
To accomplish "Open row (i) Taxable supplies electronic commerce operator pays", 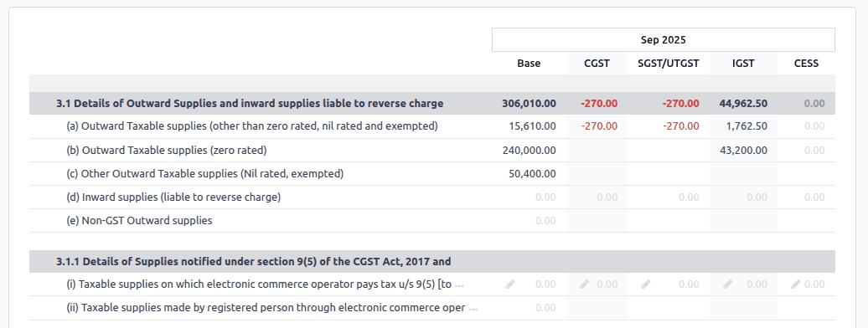I will pos(259,284).
